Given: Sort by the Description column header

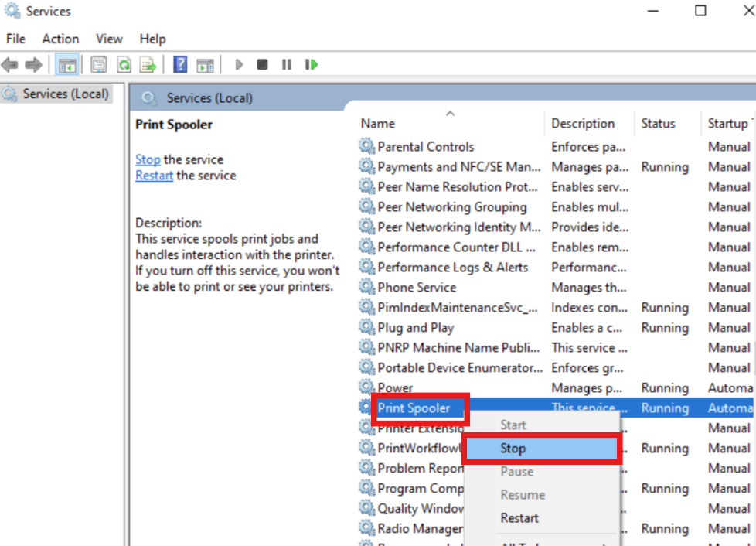Looking at the screenshot, I should pos(582,124).
